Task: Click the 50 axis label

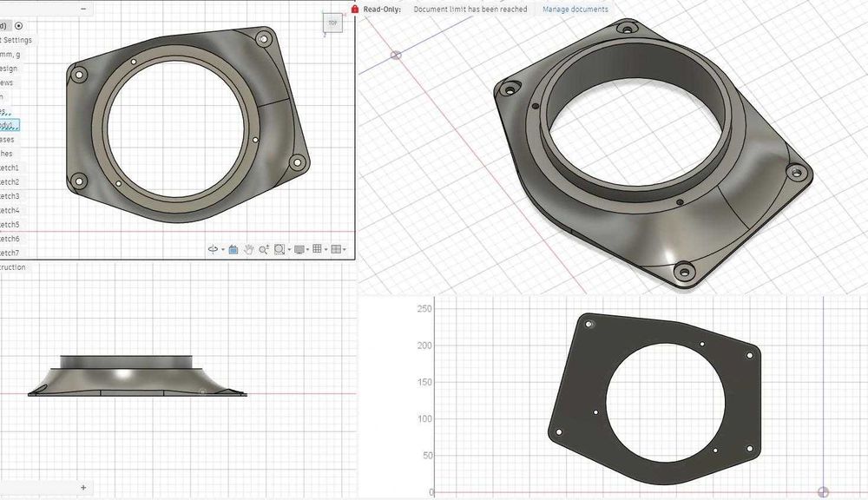Action: (x=427, y=456)
